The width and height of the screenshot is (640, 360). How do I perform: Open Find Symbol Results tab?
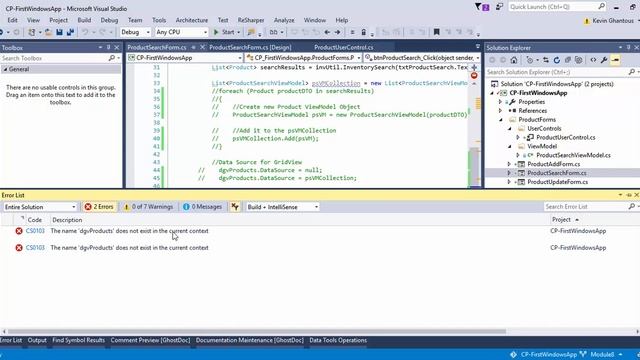[x=78, y=340]
